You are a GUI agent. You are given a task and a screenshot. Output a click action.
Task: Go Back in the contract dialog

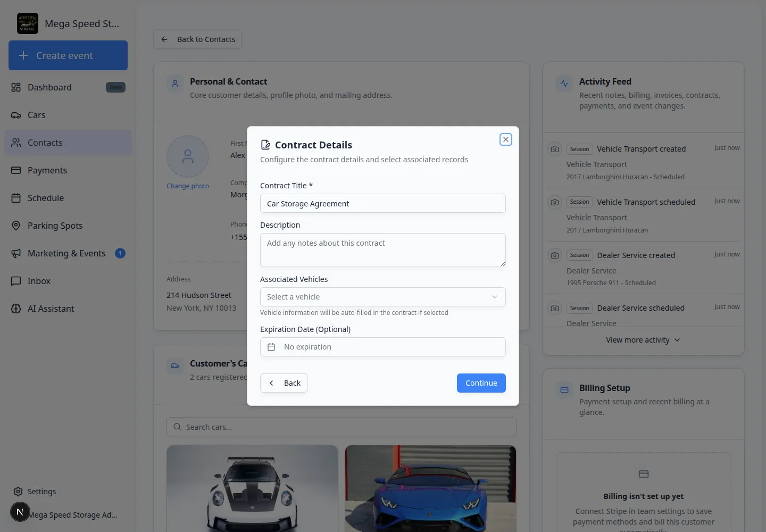coord(284,383)
